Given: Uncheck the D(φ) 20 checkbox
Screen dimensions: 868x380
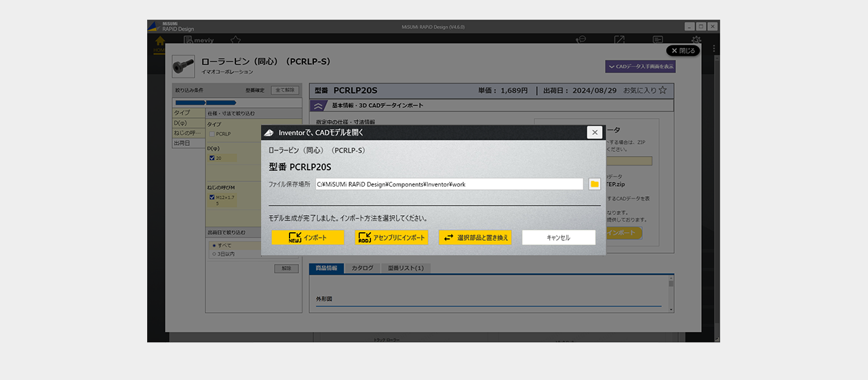Looking at the screenshot, I should (212, 158).
